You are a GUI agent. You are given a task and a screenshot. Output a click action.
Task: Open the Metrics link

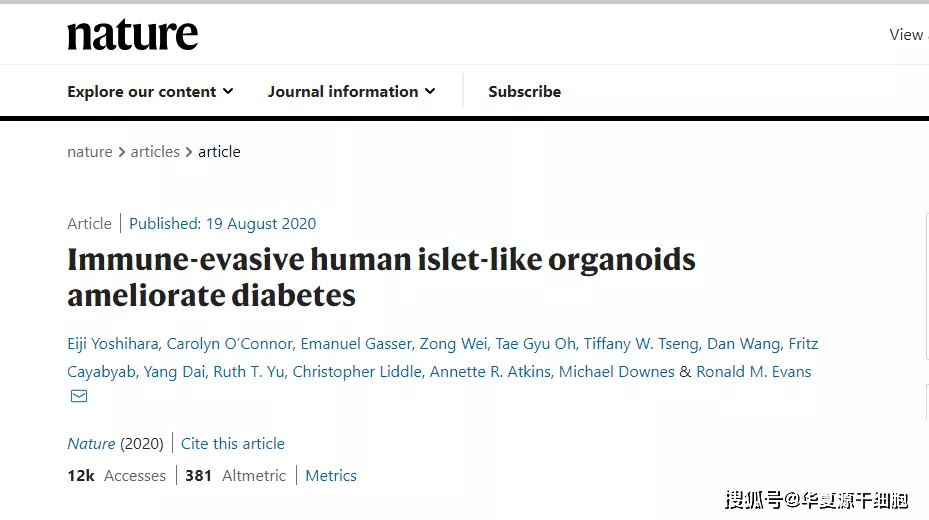tap(331, 476)
